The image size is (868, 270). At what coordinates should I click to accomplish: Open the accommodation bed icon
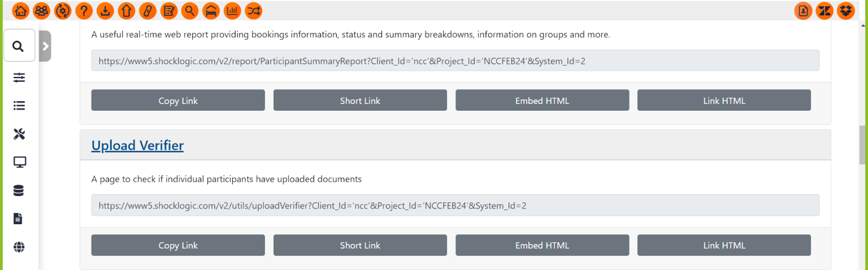click(x=211, y=11)
